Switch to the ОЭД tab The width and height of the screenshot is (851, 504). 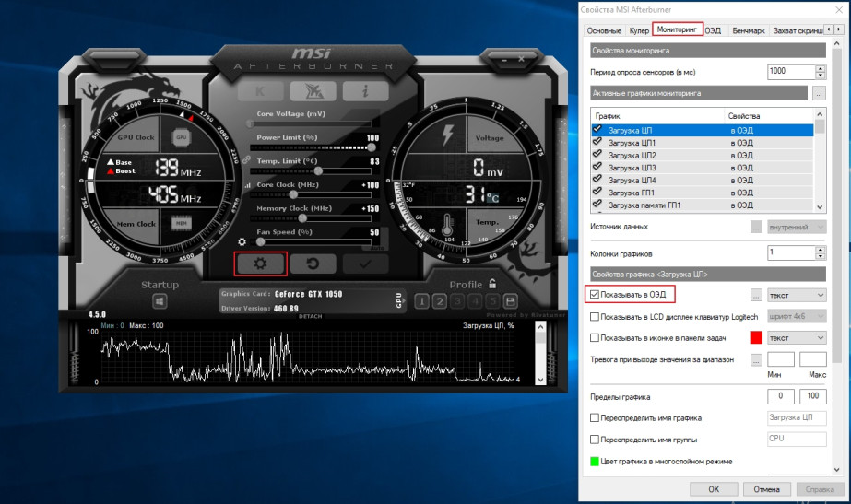tap(713, 31)
